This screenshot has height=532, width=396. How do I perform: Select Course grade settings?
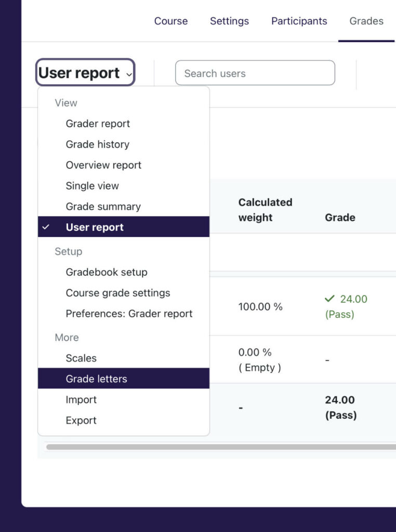tap(117, 293)
